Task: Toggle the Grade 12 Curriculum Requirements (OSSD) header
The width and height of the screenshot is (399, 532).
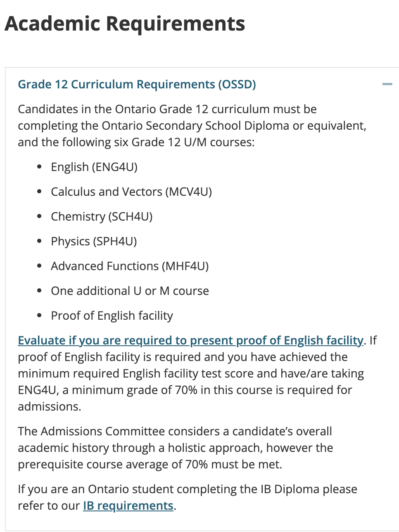Action: coord(137,84)
